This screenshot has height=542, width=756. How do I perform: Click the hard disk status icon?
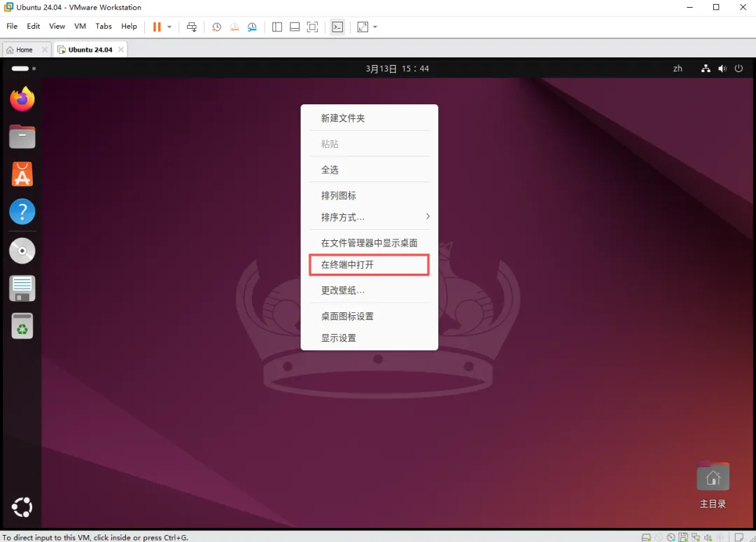coord(646,537)
